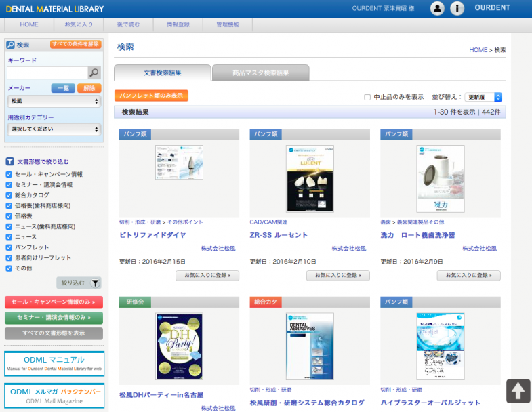The height and width of the screenshot is (412, 532).
Task: Toggle the パンフレット checkbox
Action: 9,247
